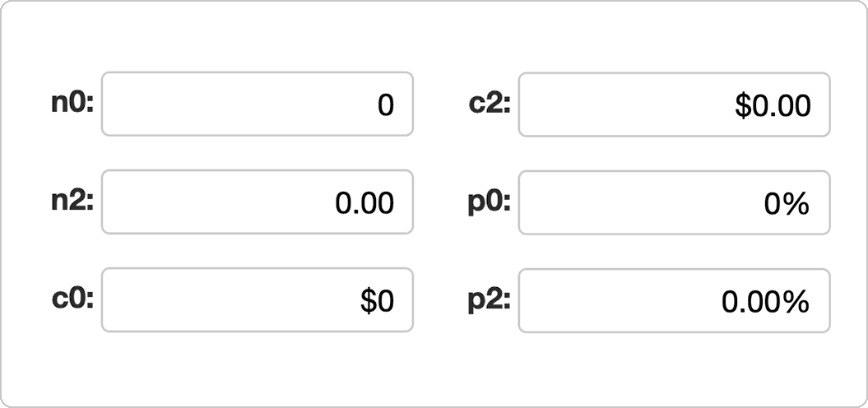Click the input displaying $0

[257, 300]
